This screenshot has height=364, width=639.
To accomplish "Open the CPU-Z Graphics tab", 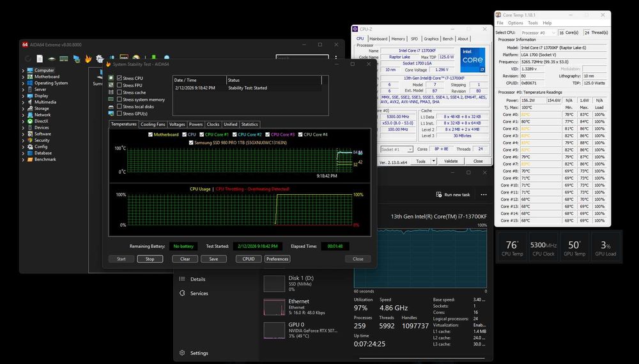I will click(x=431, y=39).
